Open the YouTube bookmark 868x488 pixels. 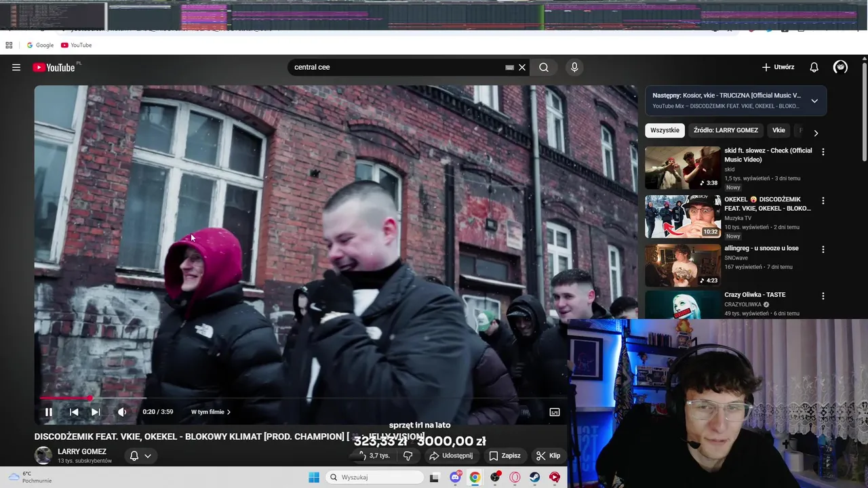pos(76,45)
